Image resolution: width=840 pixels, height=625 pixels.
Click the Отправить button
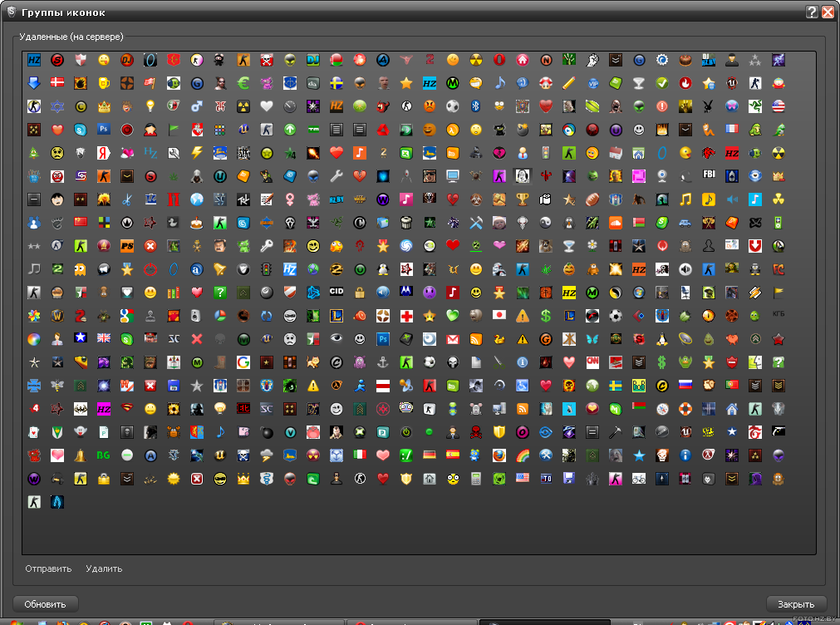point(48,568)
